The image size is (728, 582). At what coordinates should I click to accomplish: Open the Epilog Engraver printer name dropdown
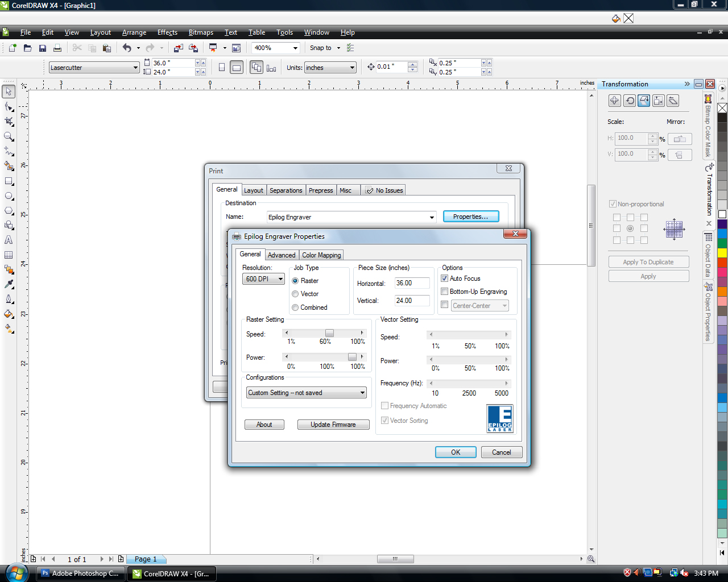pos(351,217)
